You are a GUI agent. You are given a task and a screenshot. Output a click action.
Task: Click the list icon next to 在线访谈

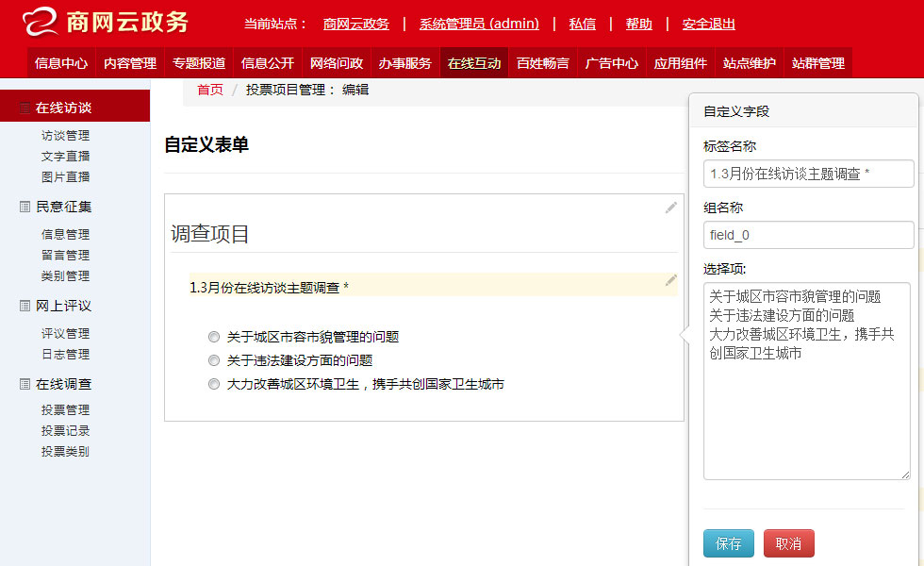tap(25, 108)
